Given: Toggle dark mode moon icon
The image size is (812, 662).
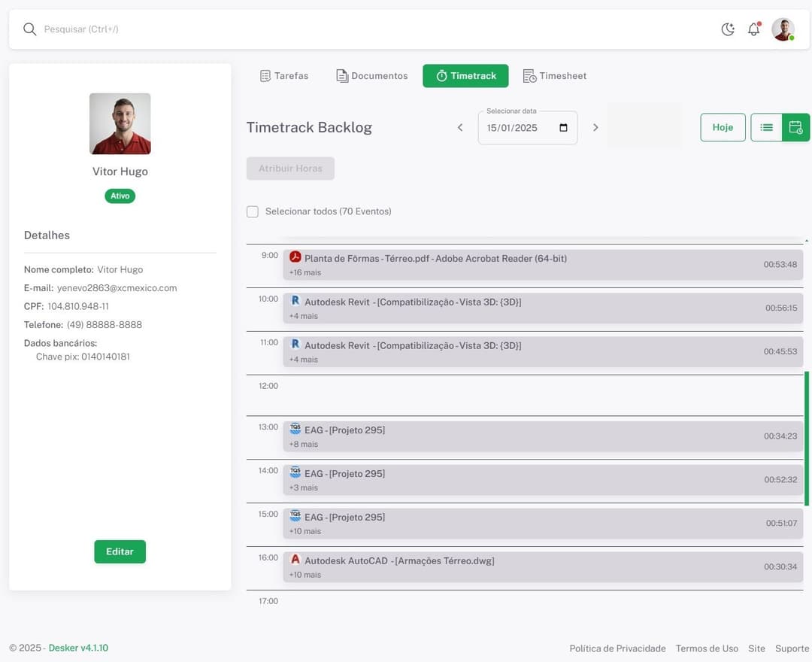Looking at the screenshot, I should (728, 29).
